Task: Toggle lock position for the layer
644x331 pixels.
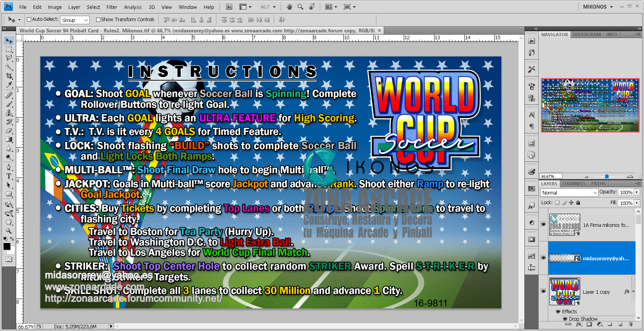Action: pos(571,203)
